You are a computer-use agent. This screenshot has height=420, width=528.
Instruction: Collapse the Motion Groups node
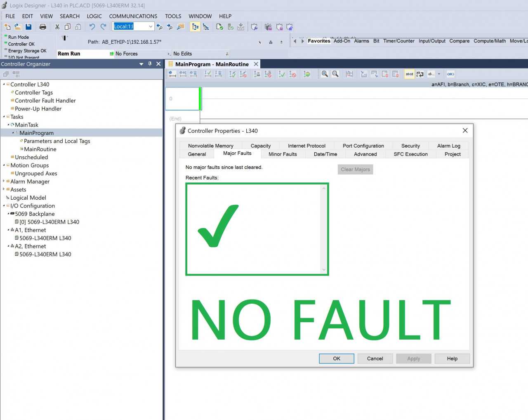[x=4, y=165]
